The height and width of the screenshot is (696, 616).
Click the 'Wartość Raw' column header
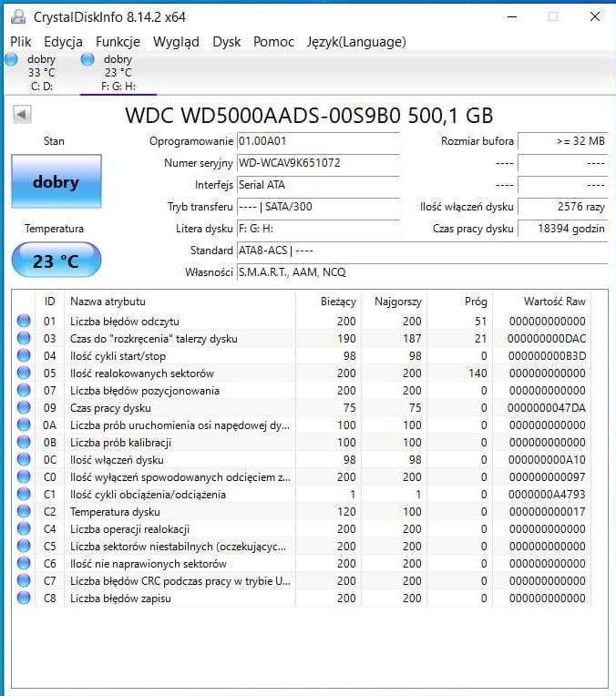542,302
